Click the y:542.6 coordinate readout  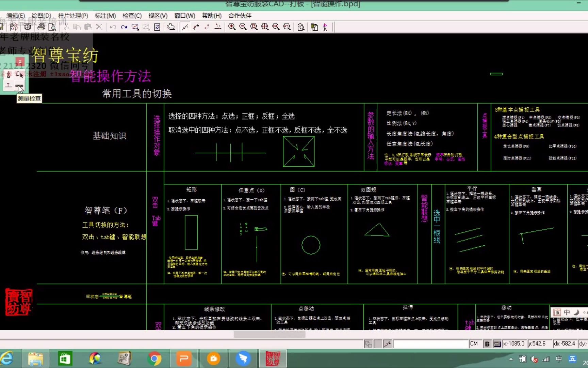539,344
